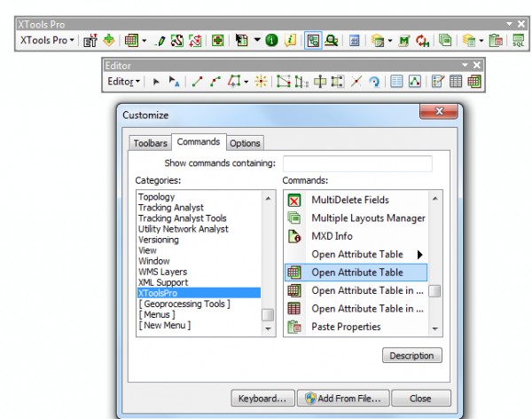Click the Keyboard... button
The width and height of the screenshot is (532, 419).
[x=262, y=399]
